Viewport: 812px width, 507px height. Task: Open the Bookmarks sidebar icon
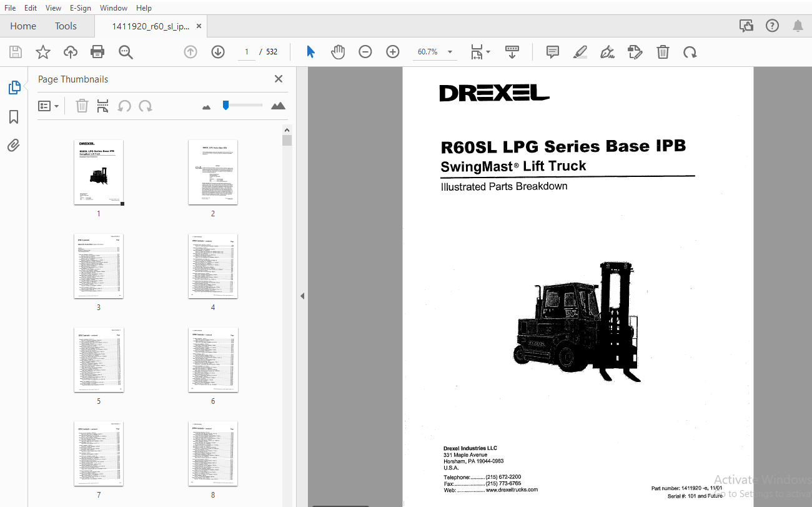(14, 117)
